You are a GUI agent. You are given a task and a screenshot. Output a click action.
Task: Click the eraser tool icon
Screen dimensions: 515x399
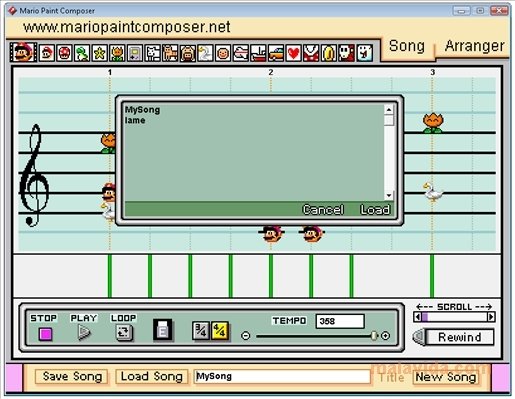point(163,330)
